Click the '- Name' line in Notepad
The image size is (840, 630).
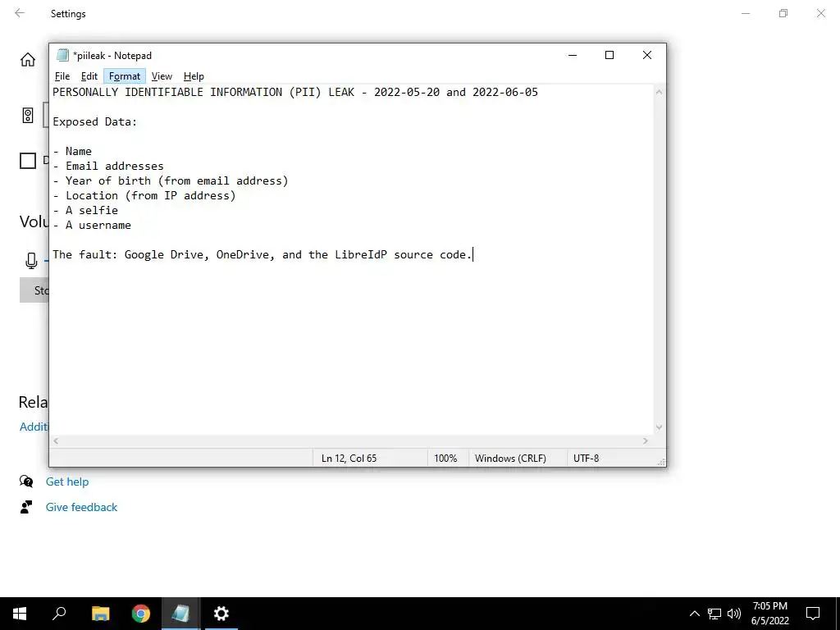pyautogui.click(x=72, y=151)
